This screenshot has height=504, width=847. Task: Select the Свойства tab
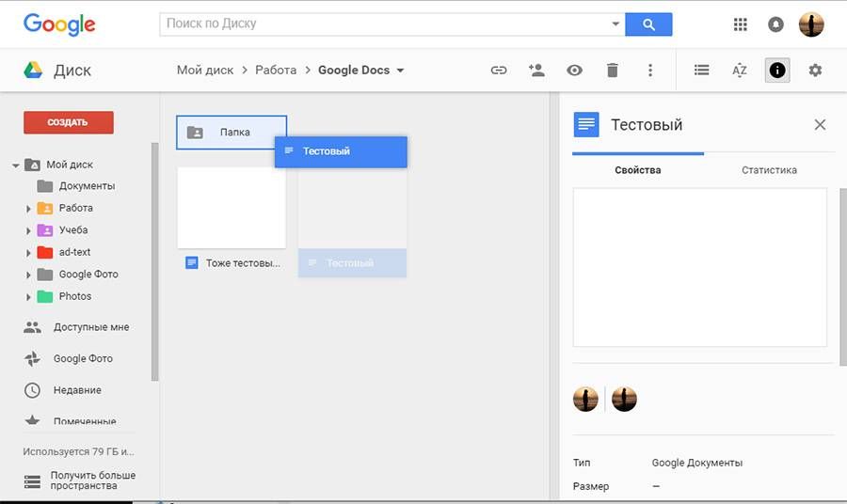637,170
